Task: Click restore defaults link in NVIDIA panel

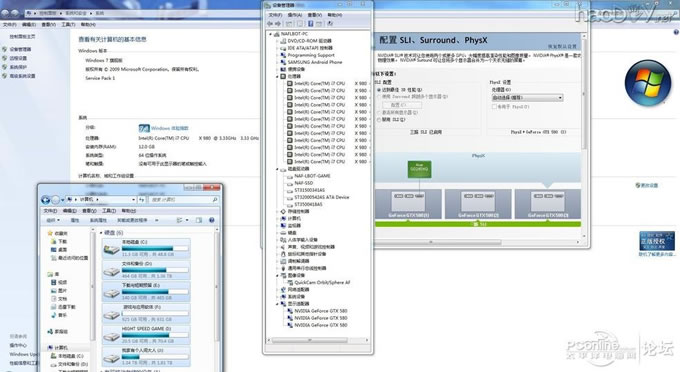Action: (x=562, y=46)
